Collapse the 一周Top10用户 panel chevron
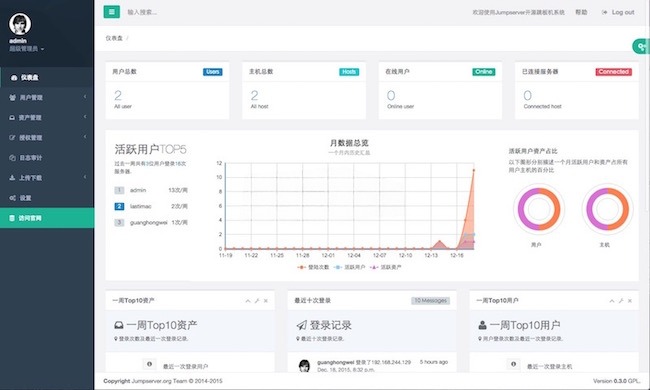The height and width of the screenshot is (390, 650). (612, 301)
